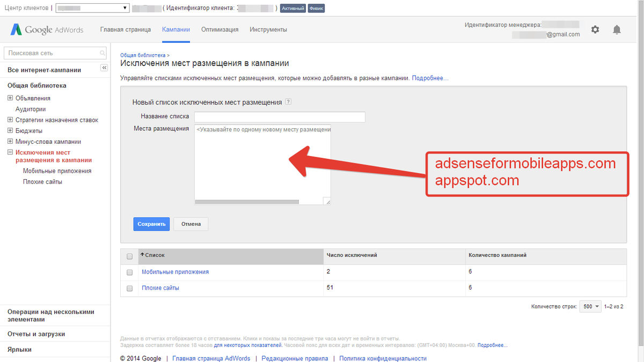Focus the Название списка input field
Screen dimensions: 644x362
(280, 117)
